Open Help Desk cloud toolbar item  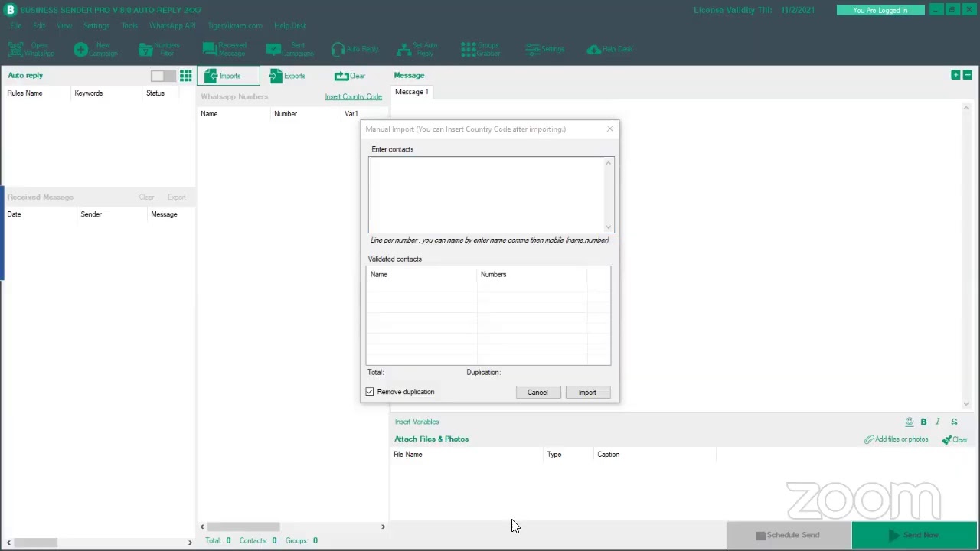609,49
